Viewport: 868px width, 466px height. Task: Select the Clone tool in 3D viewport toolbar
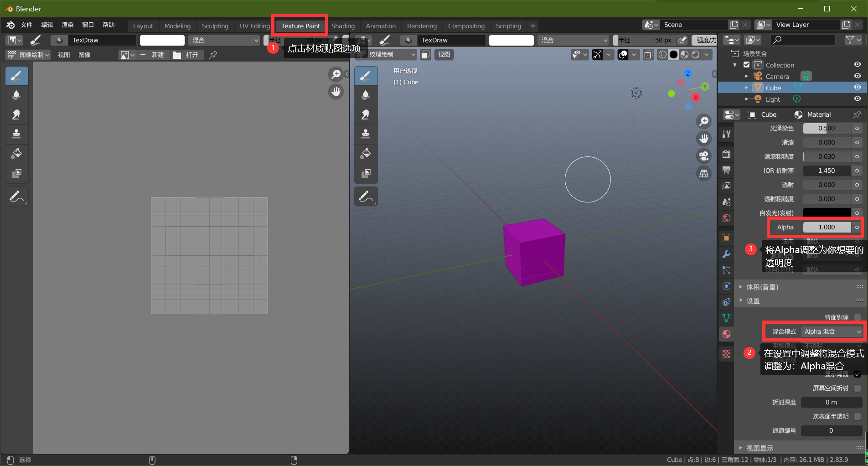pyautogui.click(x=366, y=134)
